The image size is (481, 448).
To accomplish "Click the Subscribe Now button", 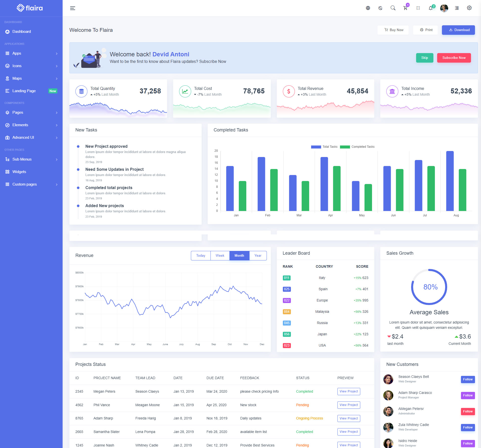I will tap(454, 58).
